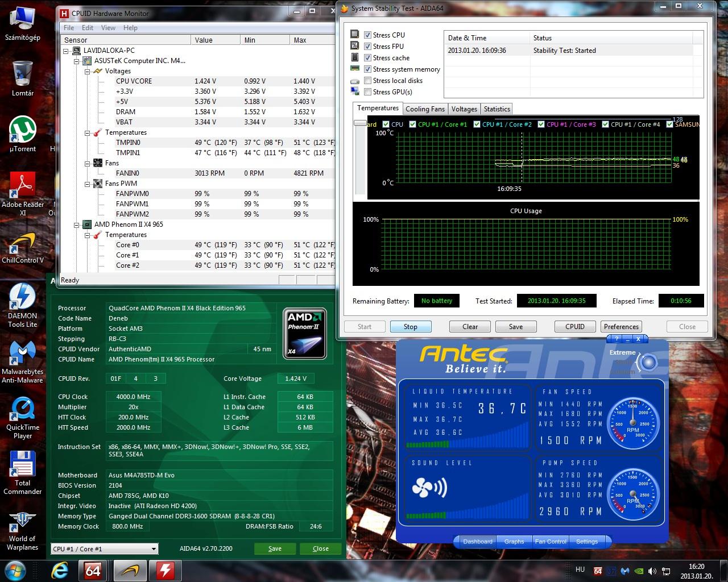This screenshot has width=728, height=582.
Task: Collapse ASUSTeK Computer INC. node
Action: (77, 61)
